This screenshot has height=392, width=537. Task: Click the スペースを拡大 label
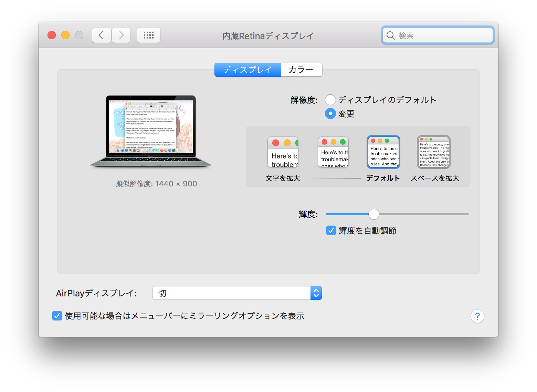click(435, 178)
